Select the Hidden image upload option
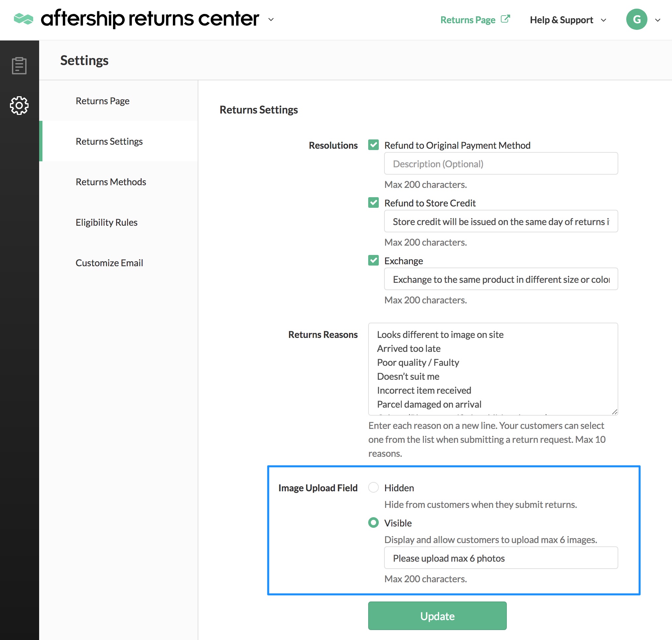This screenshot has height=640, width=672. 373,488
